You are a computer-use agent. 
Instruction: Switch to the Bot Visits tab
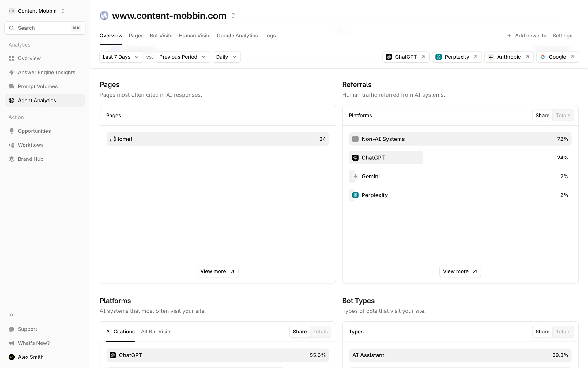point(161,36)
